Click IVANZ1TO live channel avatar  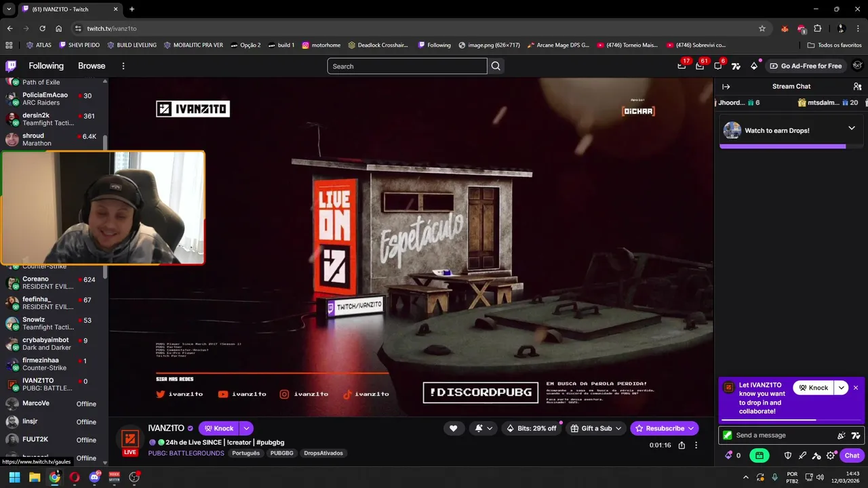(130, 440)
